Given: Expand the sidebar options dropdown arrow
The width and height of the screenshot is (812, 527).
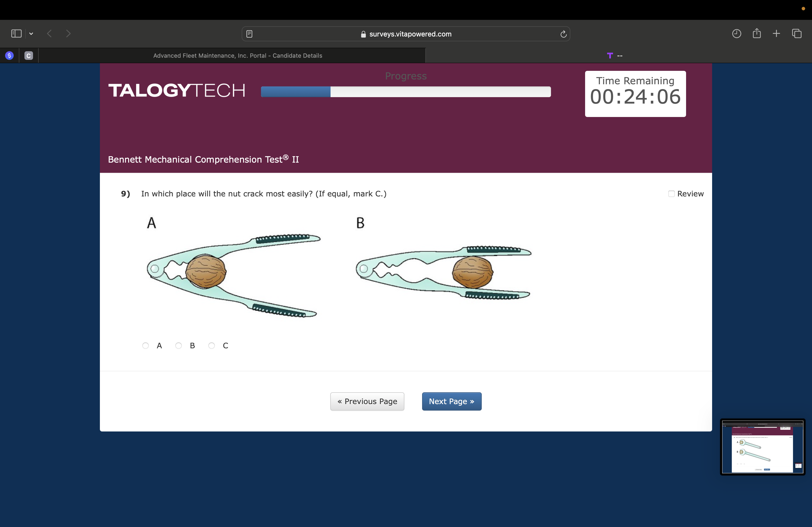Looking at the screenshot, I should (31, 33).
